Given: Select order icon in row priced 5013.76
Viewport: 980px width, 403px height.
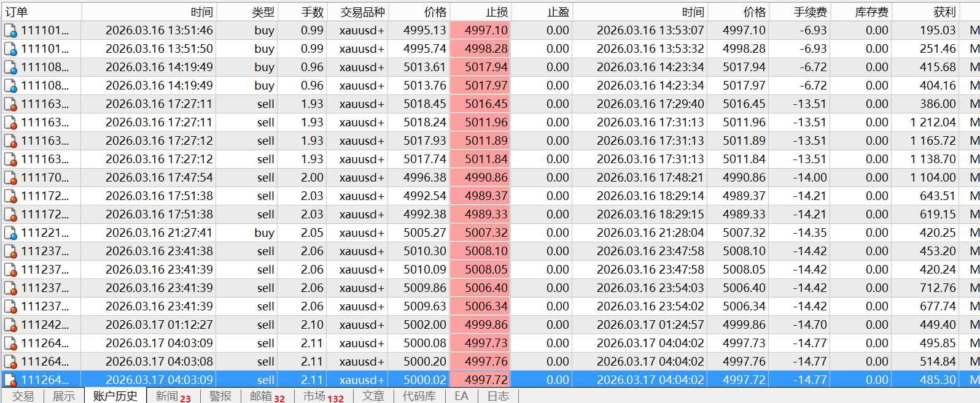Looking at the screenshot, I should click(x=10, y=85).
